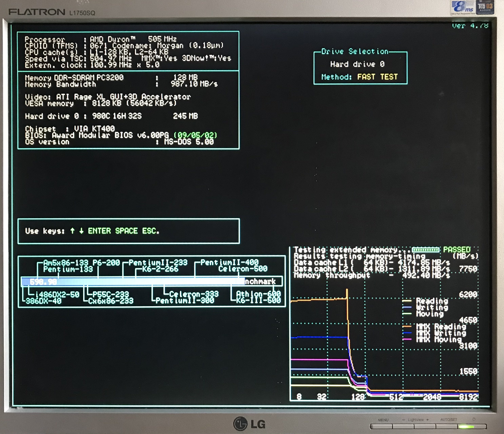Click the yellow Reading legend line

click(407, 301)
